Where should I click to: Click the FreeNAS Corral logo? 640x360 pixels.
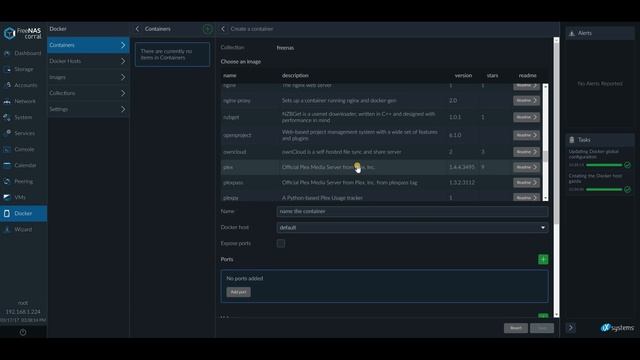click(x=22, y=33)
